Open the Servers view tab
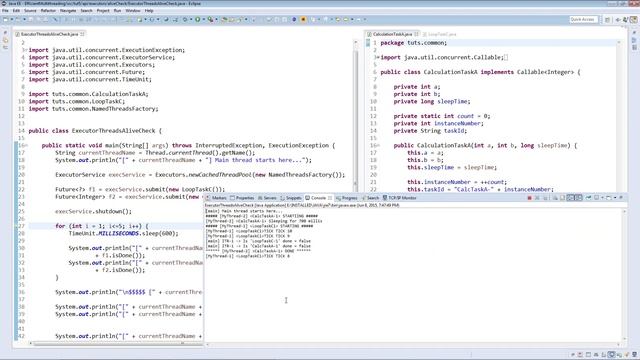The height and width of the screenshot is (360, 640). 267,198
